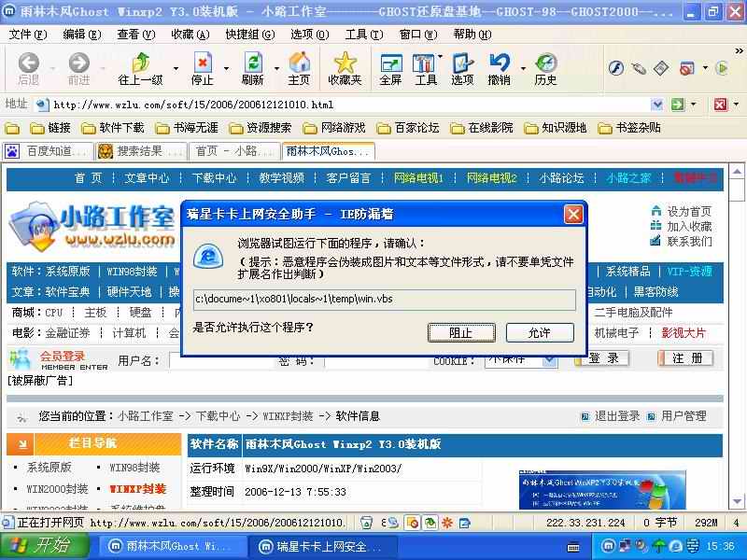Click the 影视大片 red link
The height and width of the screenshot is (560, 747).
[684, 333]
